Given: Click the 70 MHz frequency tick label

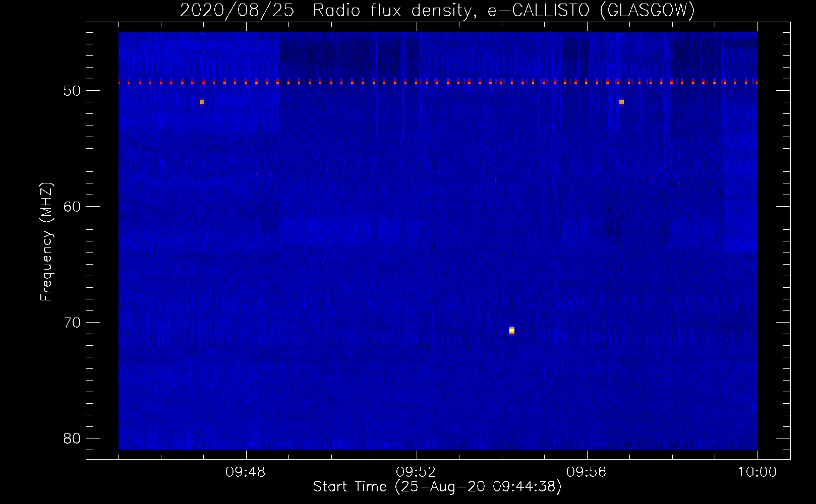Looking at the screenshot, I should pos(73,323).
